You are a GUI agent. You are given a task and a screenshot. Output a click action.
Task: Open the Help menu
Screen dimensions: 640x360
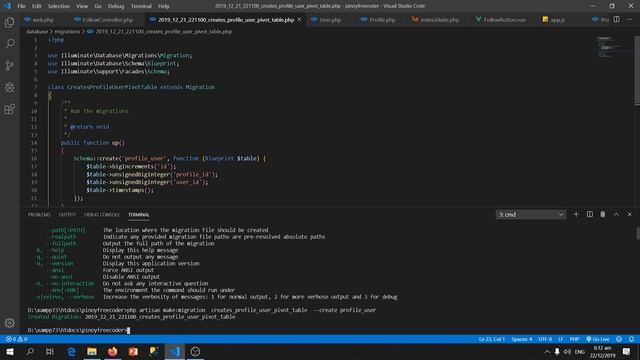[164, 6]
